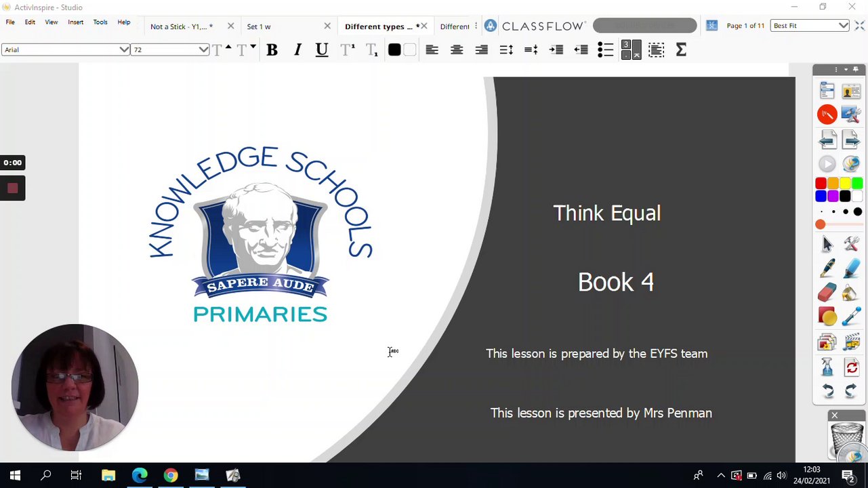Increase the text indent
The image size is (868, 488).
point(556,50)
